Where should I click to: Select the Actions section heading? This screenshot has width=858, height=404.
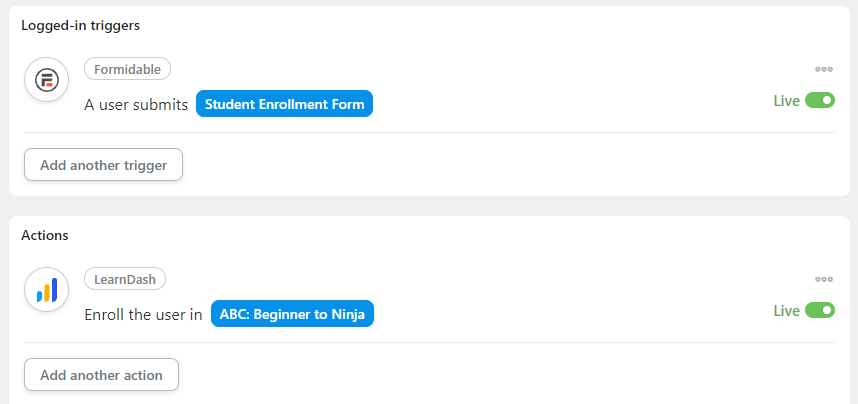45,235
